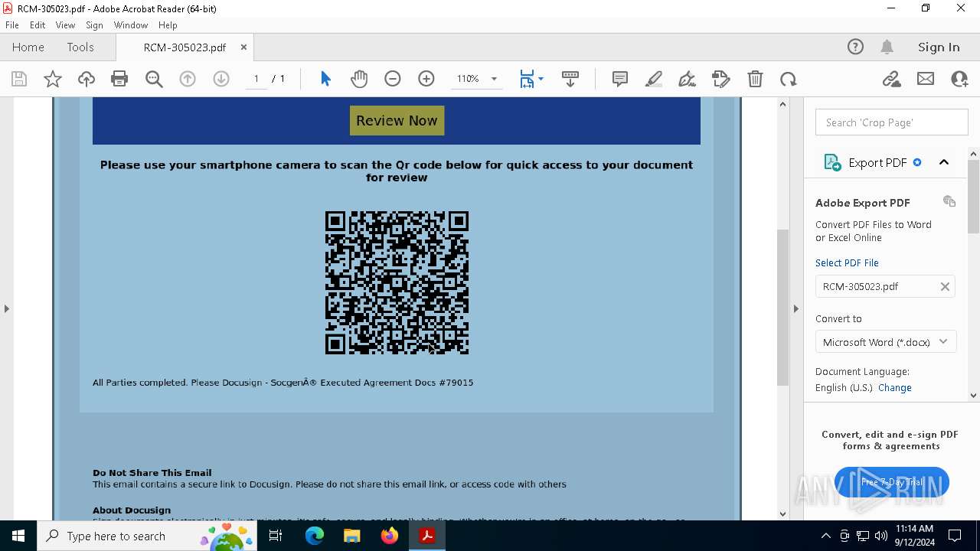Image resolution: width=980 pixels, height=551 pixels.
Task: Launch Firefox from taskbar
Action: [390, 536]
